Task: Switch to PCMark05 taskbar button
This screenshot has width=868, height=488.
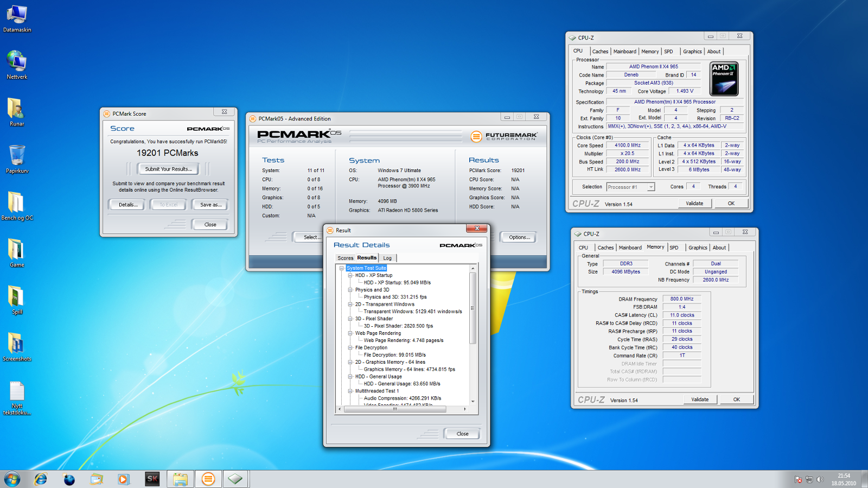Action: pyautogui.click(x=208, y=479)
